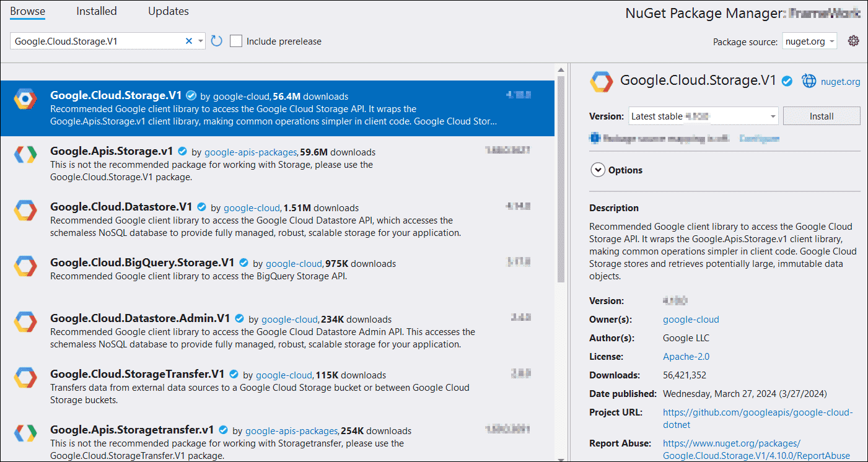Switch to the Updates tab
Viewport: 868px width, 462px height.
click(168, 11)
